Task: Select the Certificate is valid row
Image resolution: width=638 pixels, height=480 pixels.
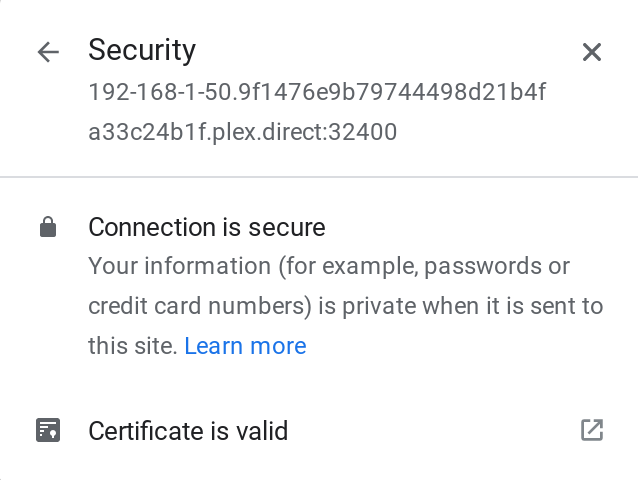Action: click(318, 431)
